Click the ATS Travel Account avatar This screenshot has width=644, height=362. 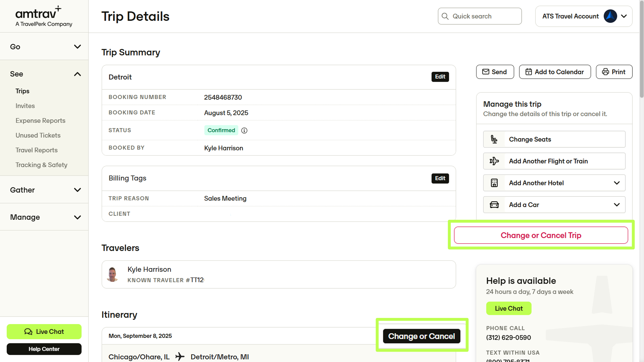point(610,16)
